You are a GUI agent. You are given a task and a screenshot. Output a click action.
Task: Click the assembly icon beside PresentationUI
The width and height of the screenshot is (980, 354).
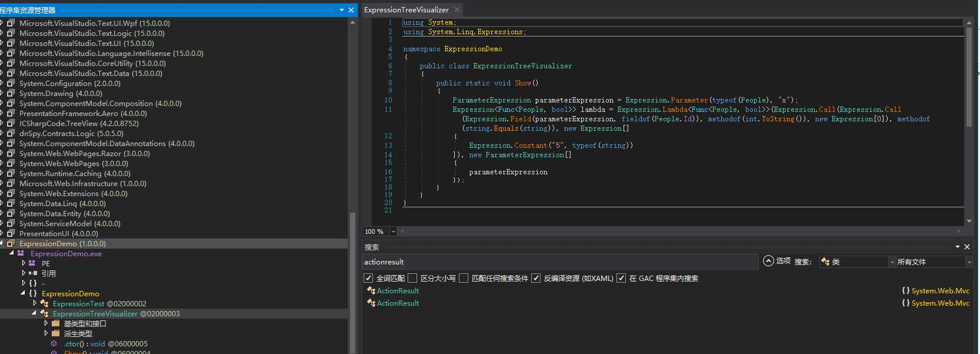pos(11,233)
